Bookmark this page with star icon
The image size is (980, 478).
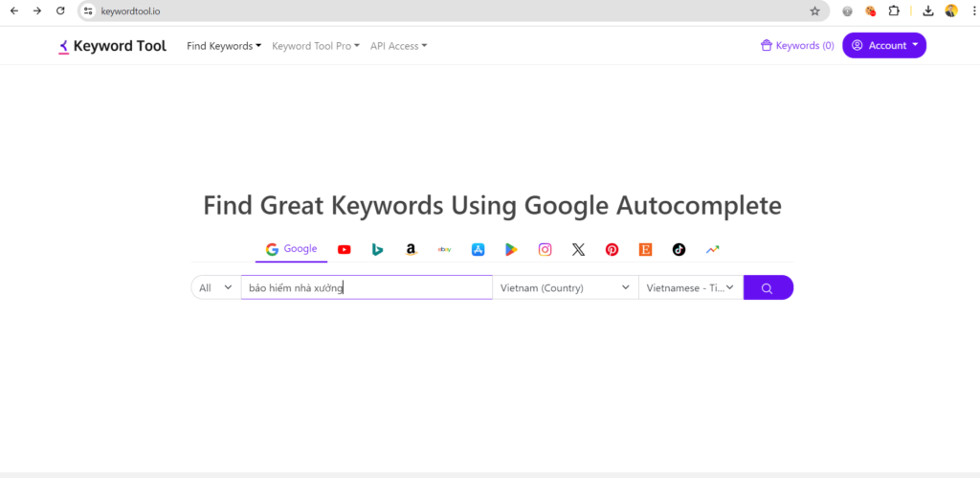(814, 11)
